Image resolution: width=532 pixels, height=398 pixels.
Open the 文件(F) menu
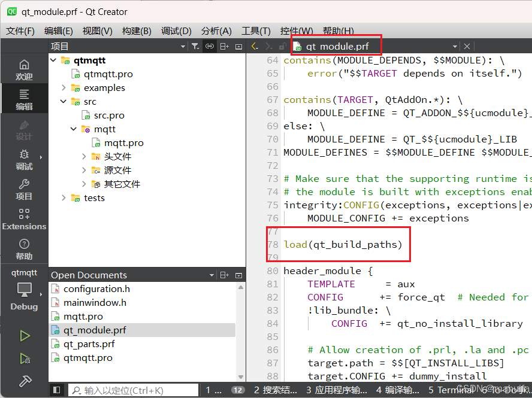[20, 31]
